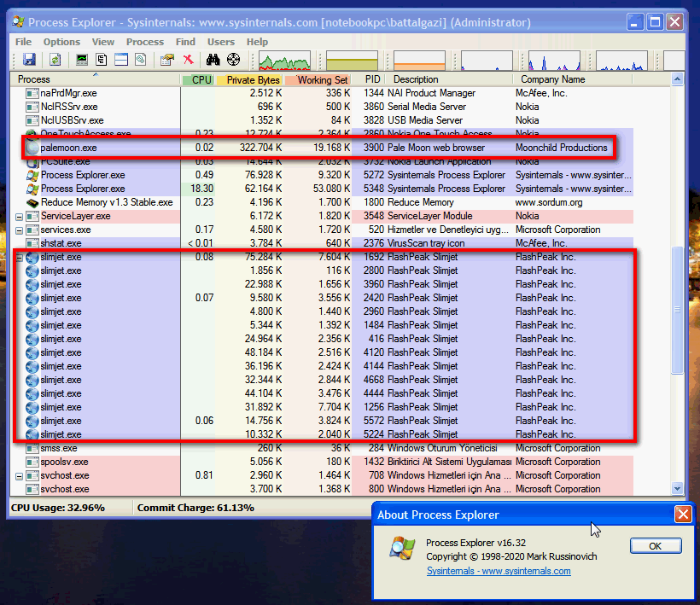The image size is (700, 605).
Task: Open the Users menu
Action: point(221,42)
